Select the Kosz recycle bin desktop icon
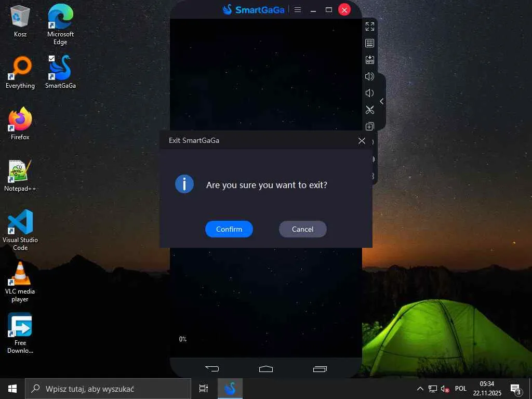Image resolution: width=532 pixels, height=399 pixels. [20, 21]
